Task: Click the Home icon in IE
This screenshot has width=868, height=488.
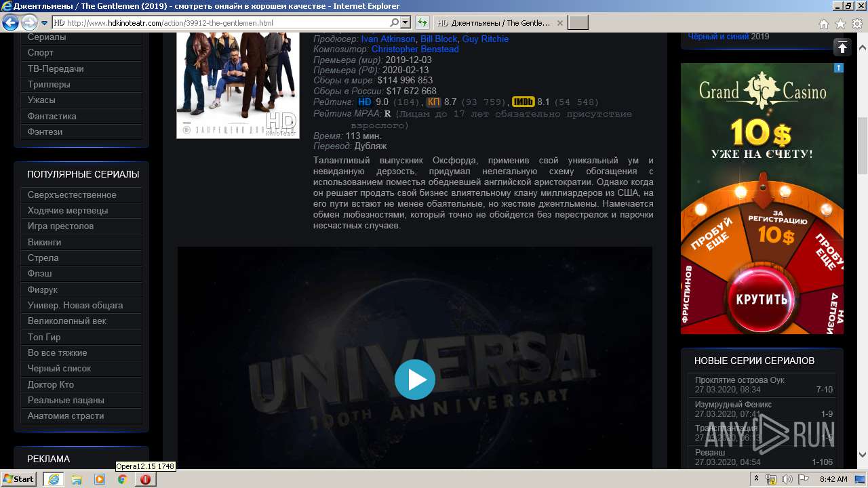Action: pyautogui.click(x=823, y=24)
